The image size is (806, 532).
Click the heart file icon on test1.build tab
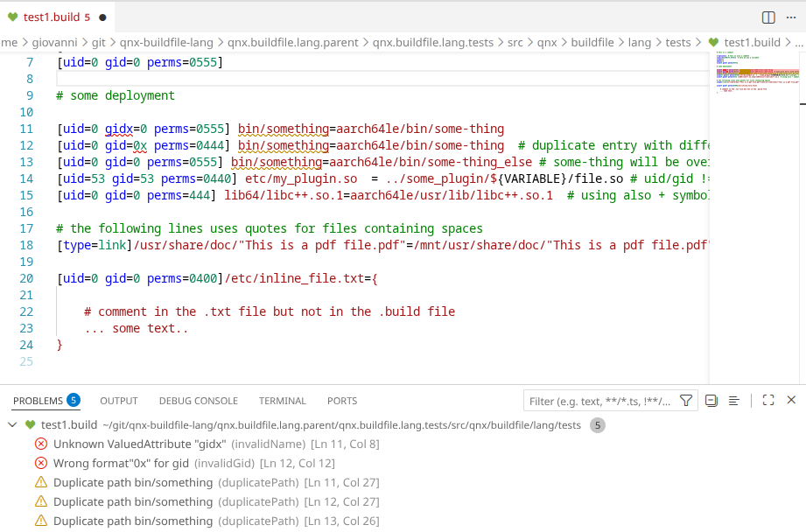click(12, 16)
